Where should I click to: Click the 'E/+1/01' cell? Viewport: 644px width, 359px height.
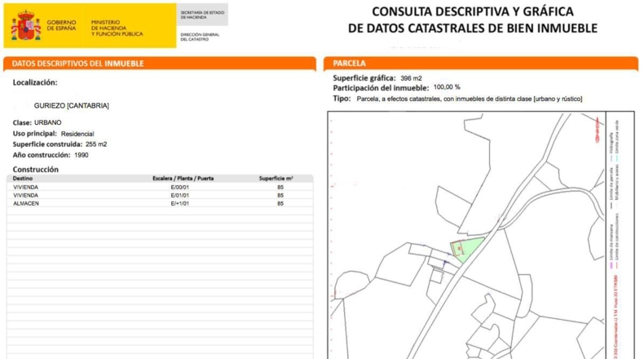click(x=180, y=203)
